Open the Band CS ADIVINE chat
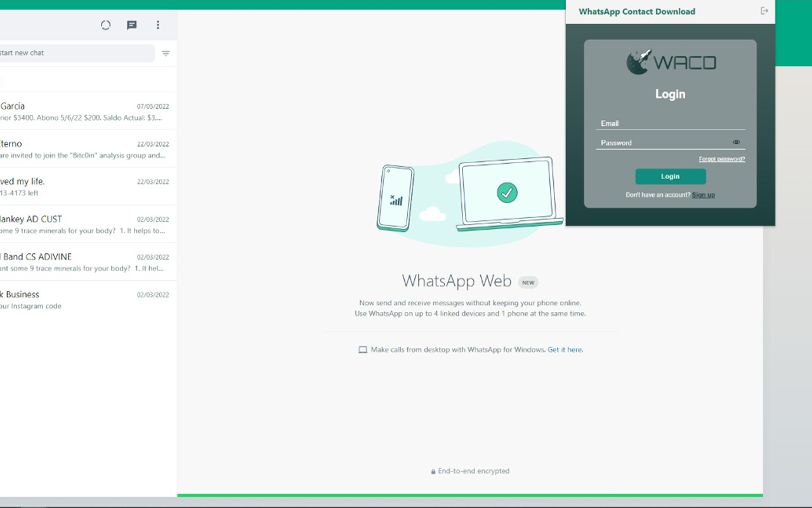 click(x=63, y=262)
